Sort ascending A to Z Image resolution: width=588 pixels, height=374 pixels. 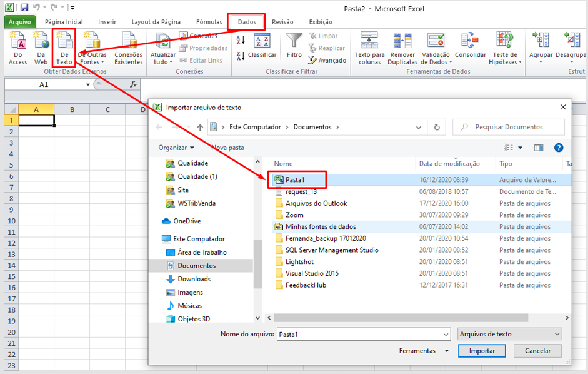241,40
